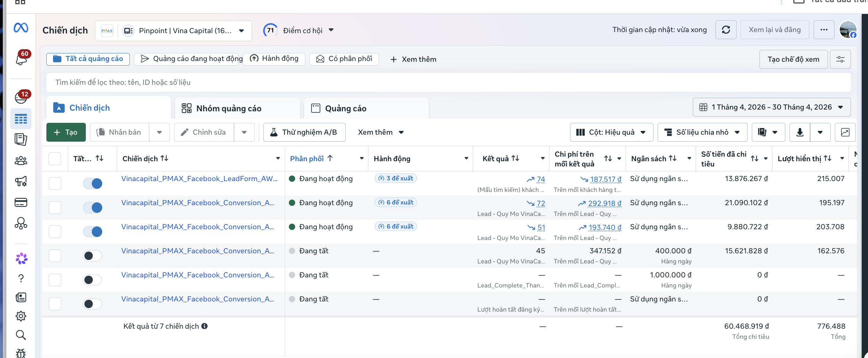The height and width of the screenshot is (358, 868).
Task: Sort by the Lượt hiển thị column arrows
Action: click(828, 158)
